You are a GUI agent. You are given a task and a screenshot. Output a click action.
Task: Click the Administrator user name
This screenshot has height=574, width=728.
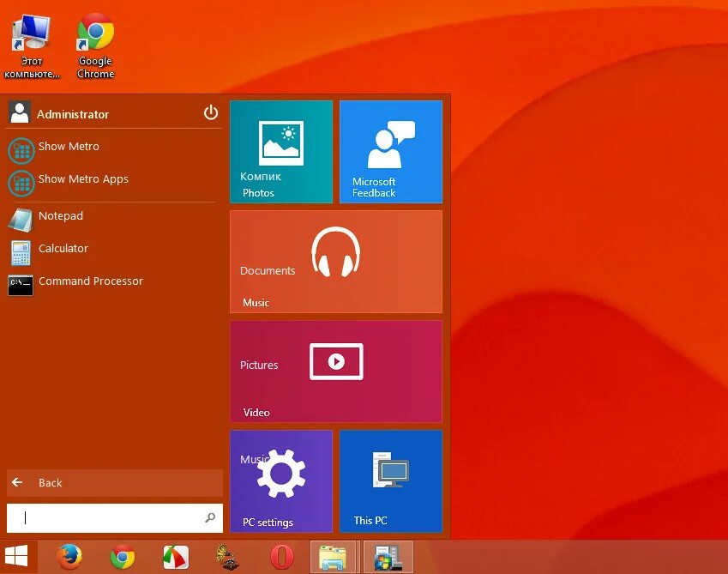click(x=73, y=114)
